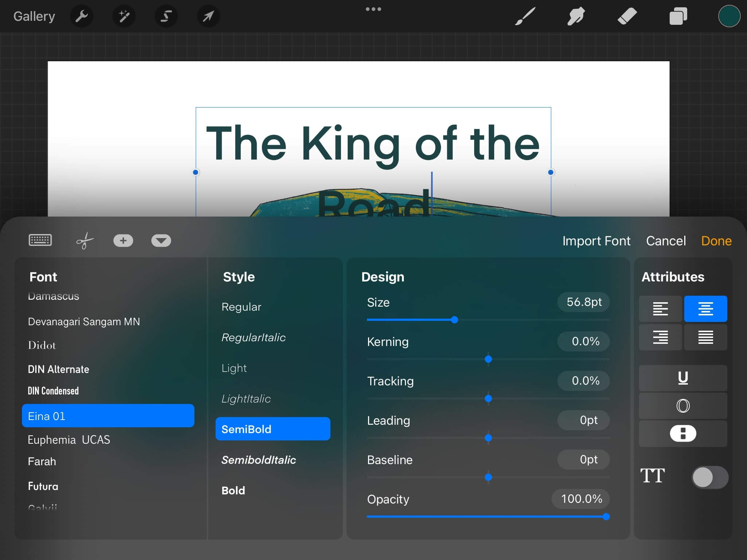Toggle underline text attribute
The height and width of the screenshot is (560, 747).
tap(683, 378)
